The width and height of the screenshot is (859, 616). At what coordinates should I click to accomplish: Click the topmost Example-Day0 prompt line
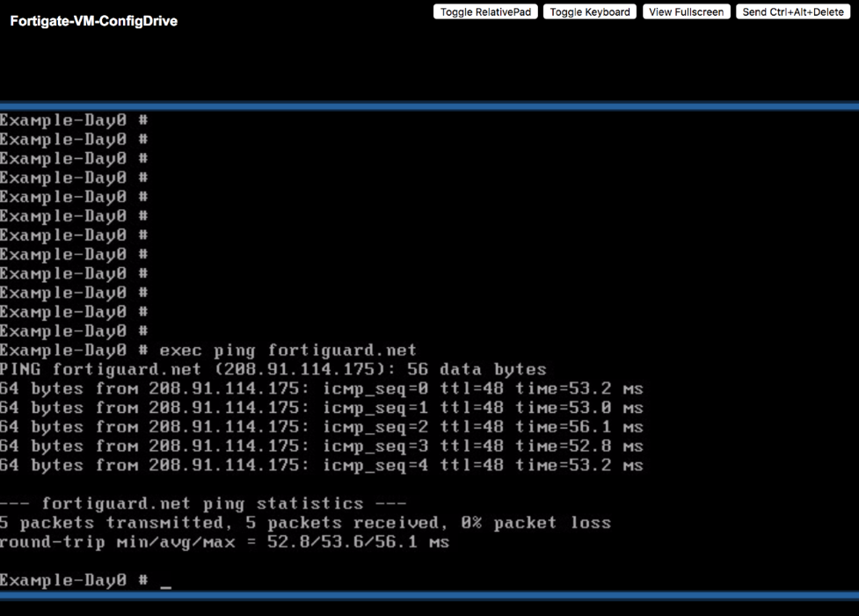62,120
